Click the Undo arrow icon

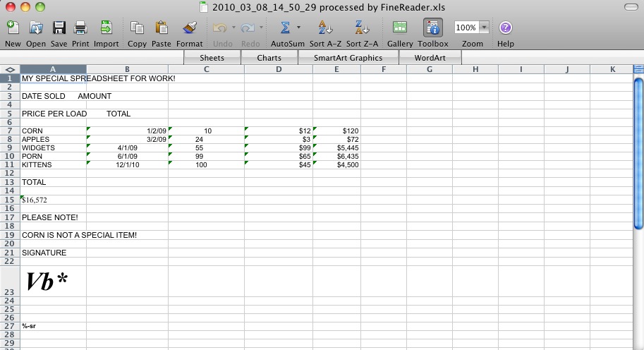point(220,28)
